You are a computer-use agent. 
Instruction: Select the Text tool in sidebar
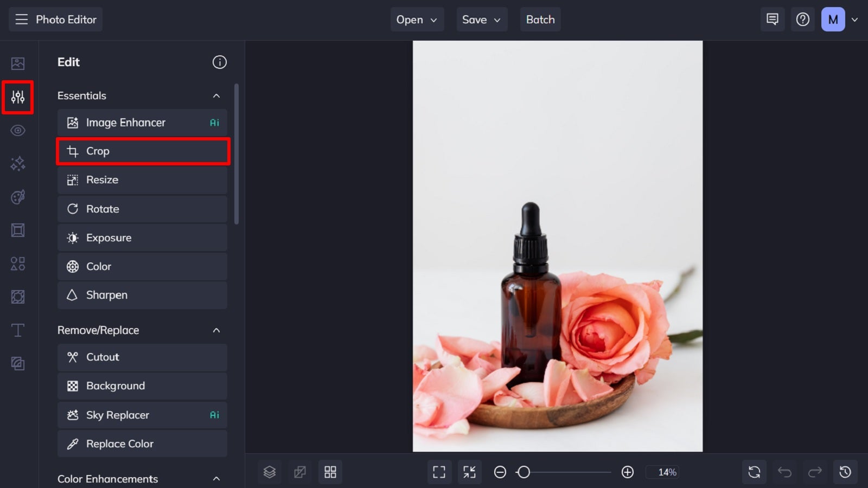point(18,330)
